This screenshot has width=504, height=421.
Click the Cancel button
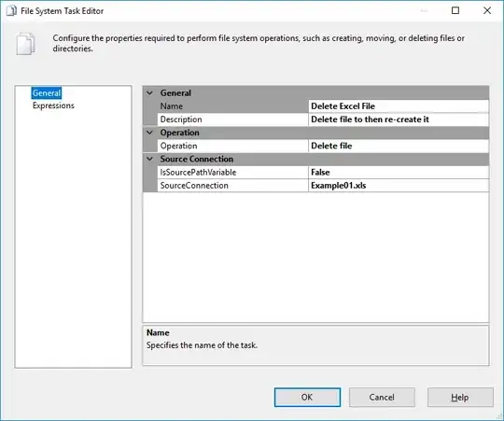(382, 398)
